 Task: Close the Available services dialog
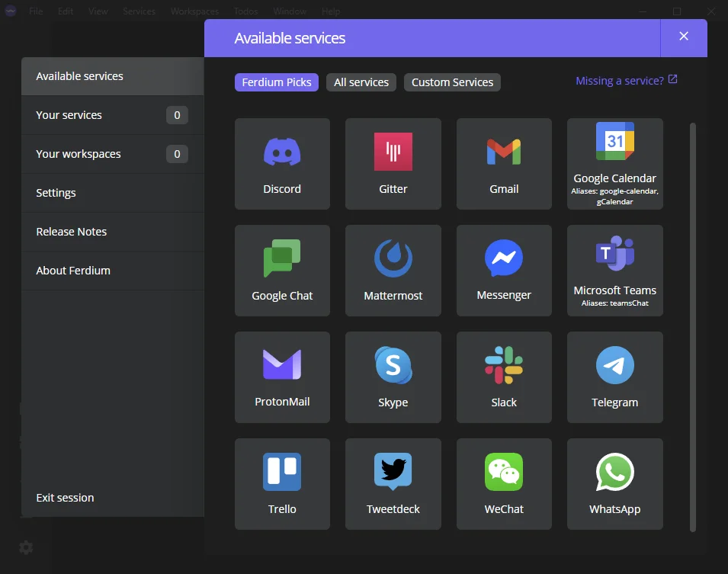click(x=684, y=37)
